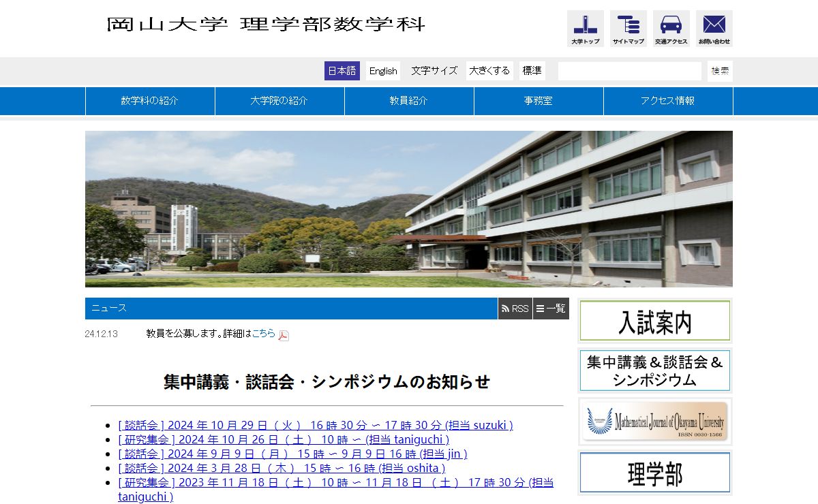
Task: Open the お問い合わせ mail icon
Action: click(714, 29)
